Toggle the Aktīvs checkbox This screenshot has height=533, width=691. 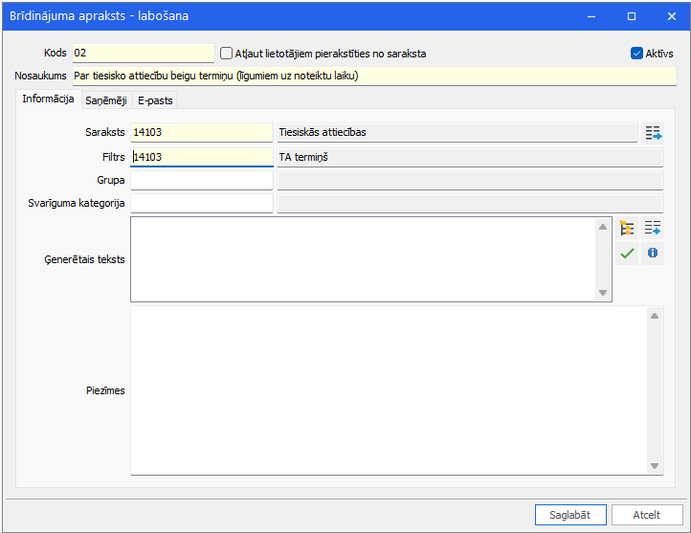click(636, 53)
